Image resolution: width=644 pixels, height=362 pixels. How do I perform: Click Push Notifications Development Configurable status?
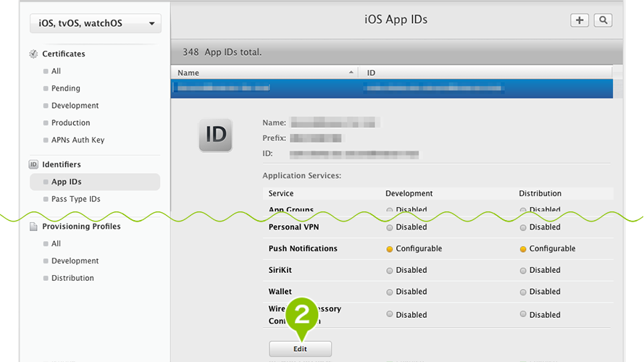coord(414,249)
